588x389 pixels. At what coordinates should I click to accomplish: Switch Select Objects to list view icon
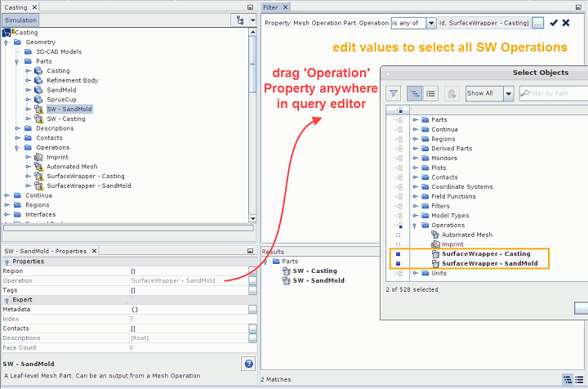(430, 93)
